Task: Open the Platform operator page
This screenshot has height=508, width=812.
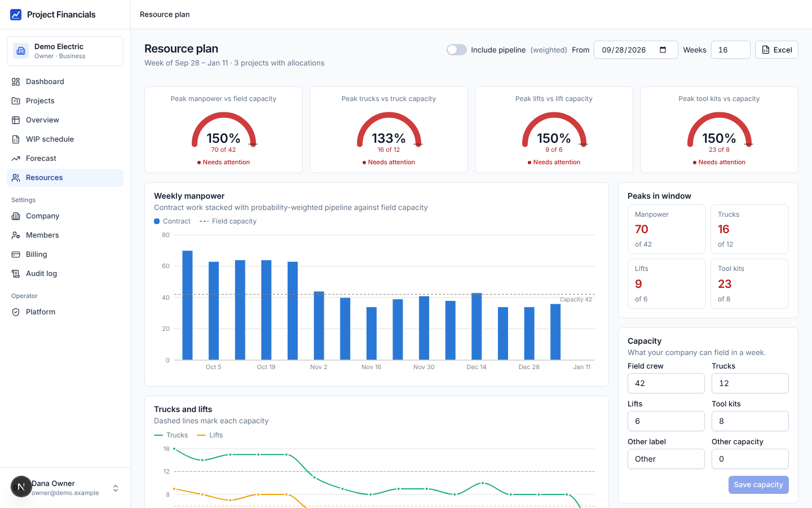Action: click(65, 312)
